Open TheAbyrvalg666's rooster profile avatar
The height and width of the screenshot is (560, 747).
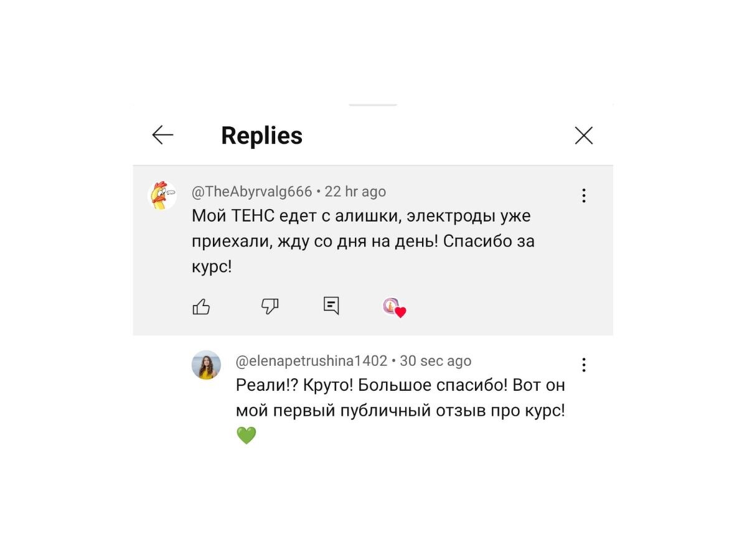pyautogui.click(x=162, y=195)
